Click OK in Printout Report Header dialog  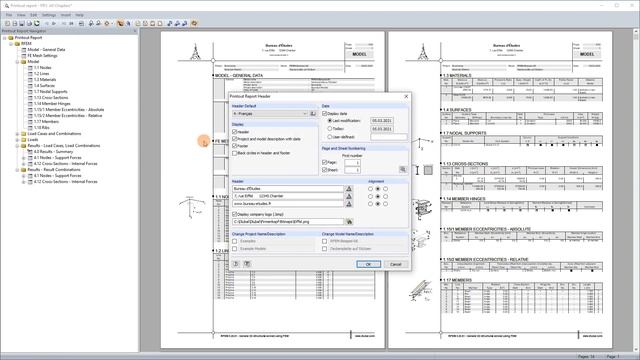point(369,264)
